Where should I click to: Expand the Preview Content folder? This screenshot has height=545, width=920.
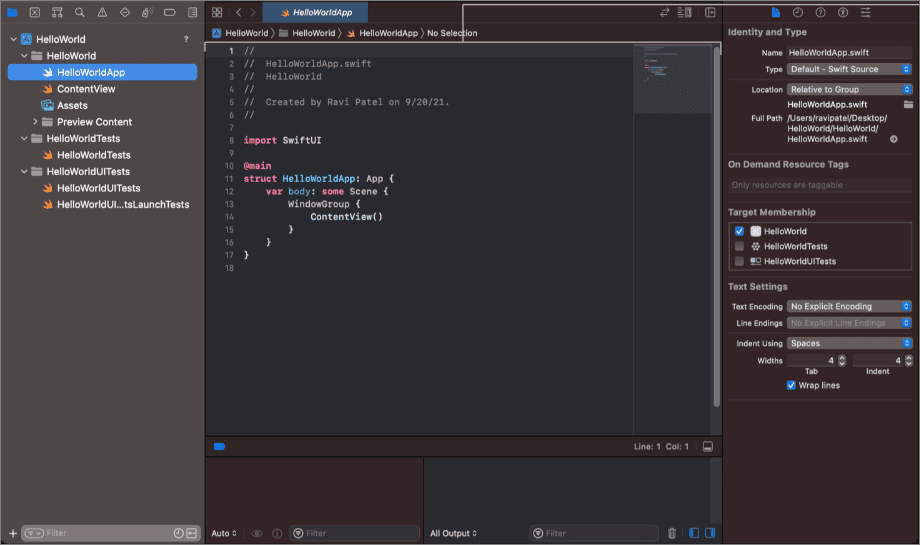(x=36, y=122)
